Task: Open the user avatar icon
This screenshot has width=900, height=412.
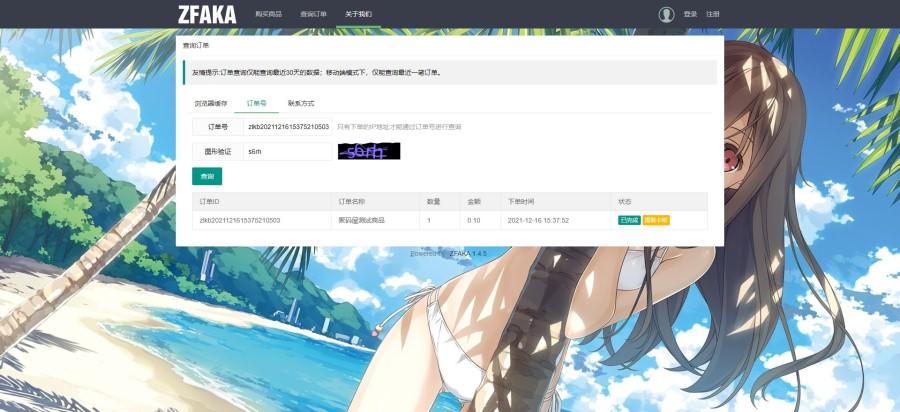Action: point(666,14)
